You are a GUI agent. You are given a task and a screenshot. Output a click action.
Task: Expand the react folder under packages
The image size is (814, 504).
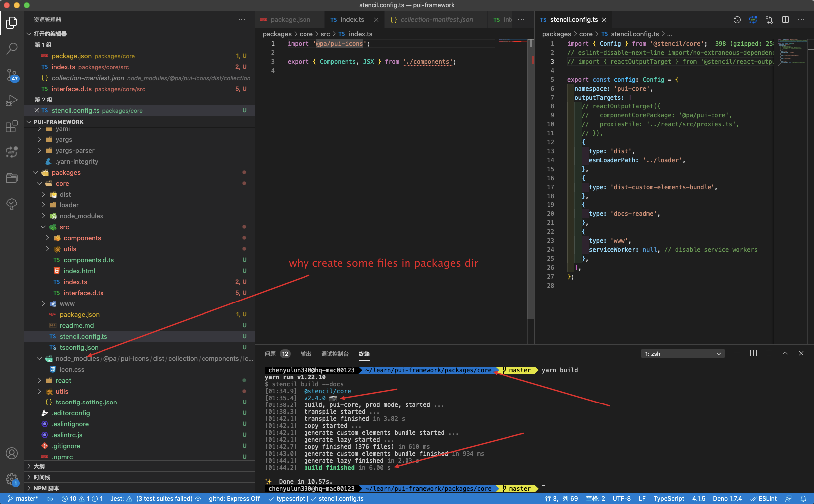(x=40, y=380)
